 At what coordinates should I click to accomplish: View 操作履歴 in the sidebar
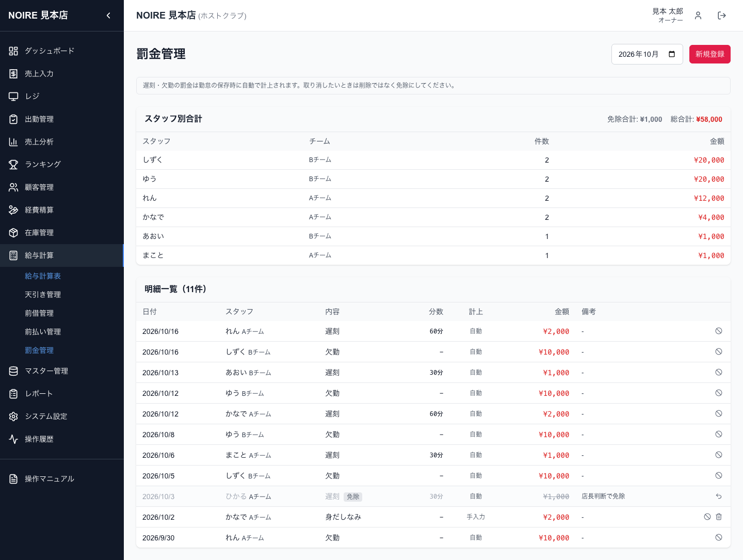tap(62, 439)
